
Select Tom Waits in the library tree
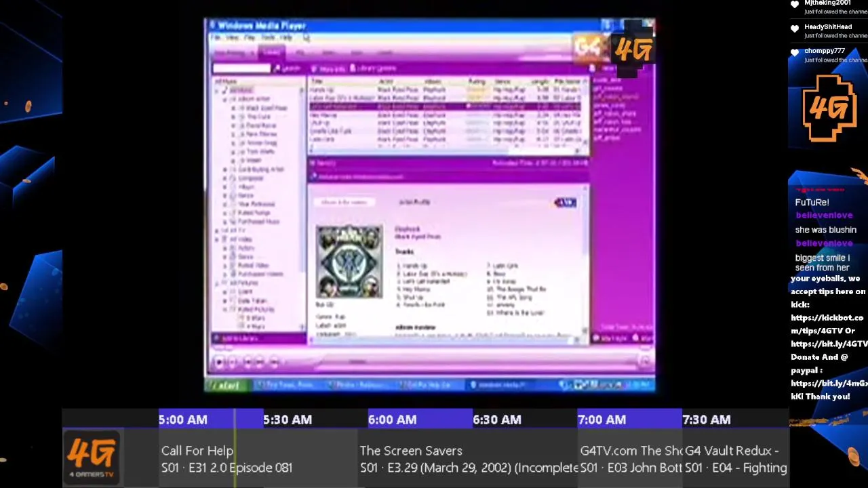[260, 152]
